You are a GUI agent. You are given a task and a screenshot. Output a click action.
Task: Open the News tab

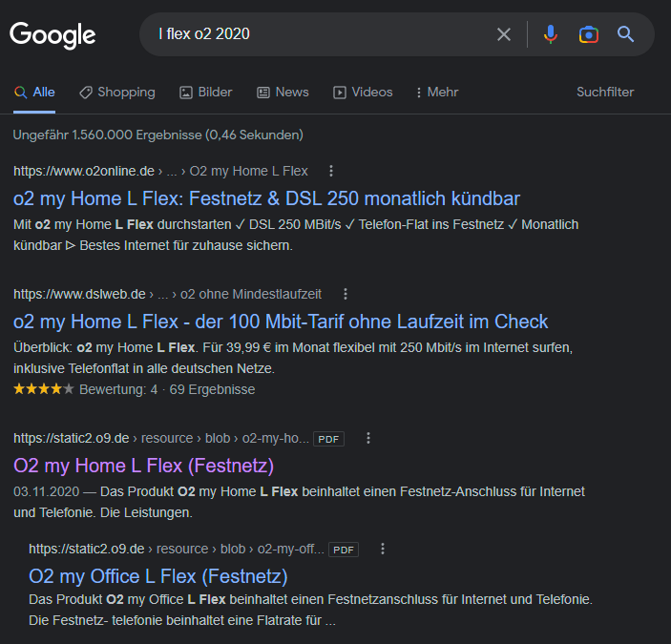click(283, 93)
